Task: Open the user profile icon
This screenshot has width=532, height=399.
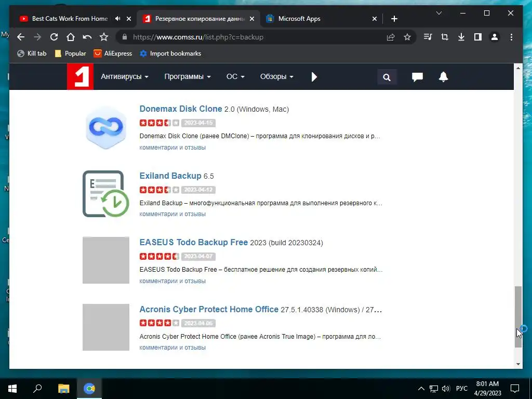Action: (x=495, y=37)
